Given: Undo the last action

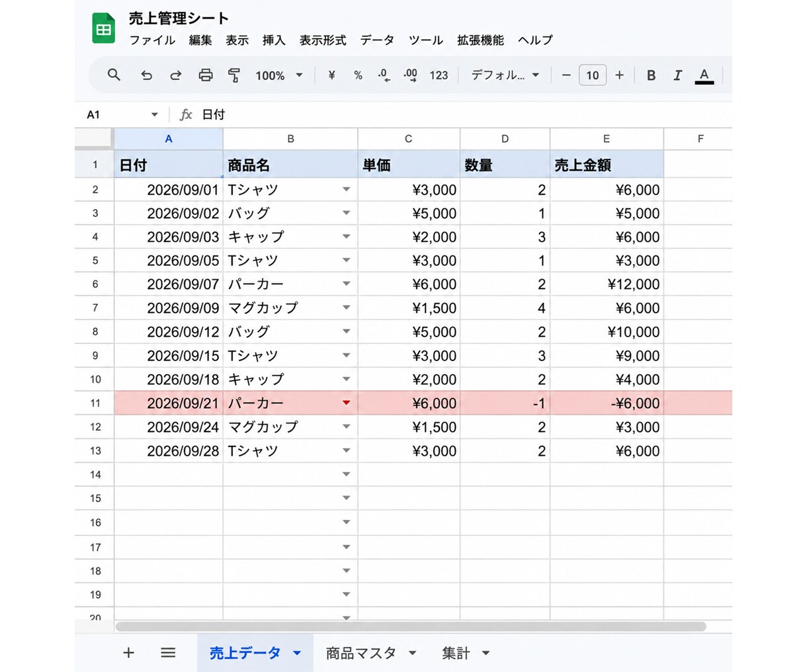Looking at the screenshot, I should click(146, 75).
